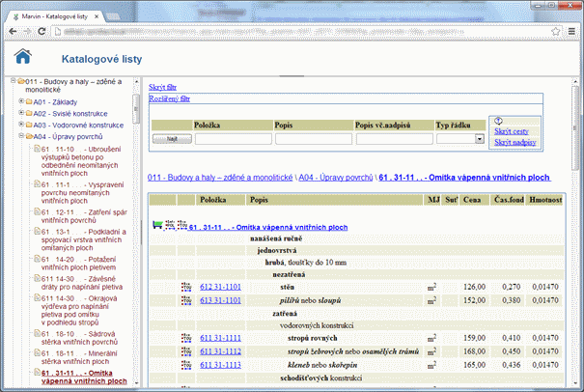The width and height of the screenshot is (584, 392).
Task: Focus the Popis vč.nadpisů filter input
Action: click(395, 139)
